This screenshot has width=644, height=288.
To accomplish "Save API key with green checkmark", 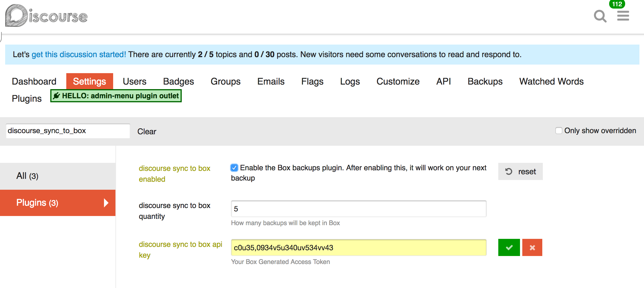I will point(509,247).
